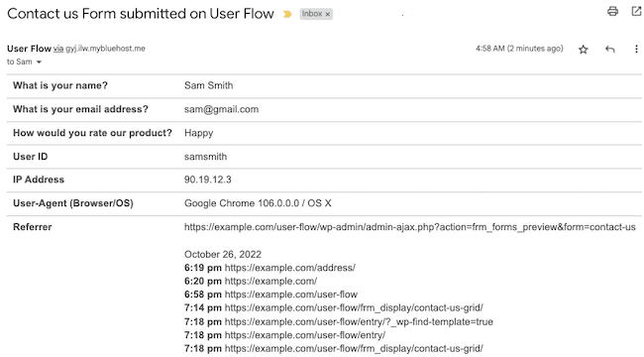Click the 4:58 AM timestamp
Viewport: 644px width, 357px height.
[519, 49]
